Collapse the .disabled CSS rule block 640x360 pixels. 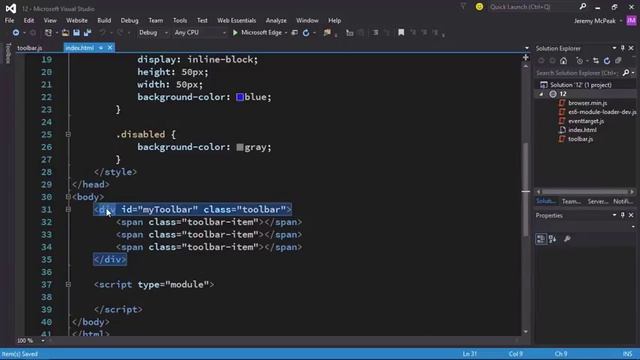[x=68, y=134]
